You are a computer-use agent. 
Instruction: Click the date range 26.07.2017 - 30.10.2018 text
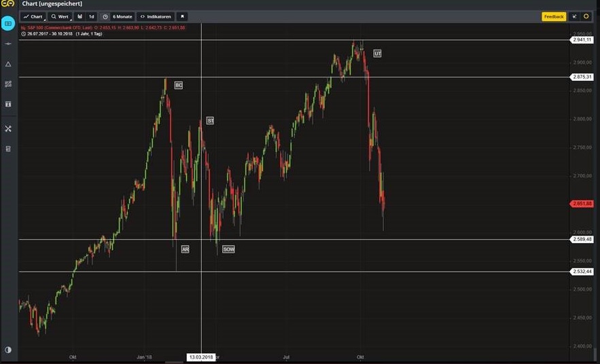[50, 34]
